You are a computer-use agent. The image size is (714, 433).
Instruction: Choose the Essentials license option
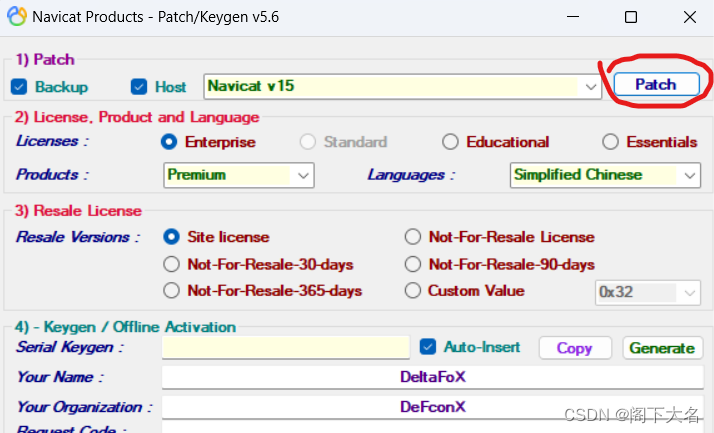pyautogui.click(x=610, y=142)
